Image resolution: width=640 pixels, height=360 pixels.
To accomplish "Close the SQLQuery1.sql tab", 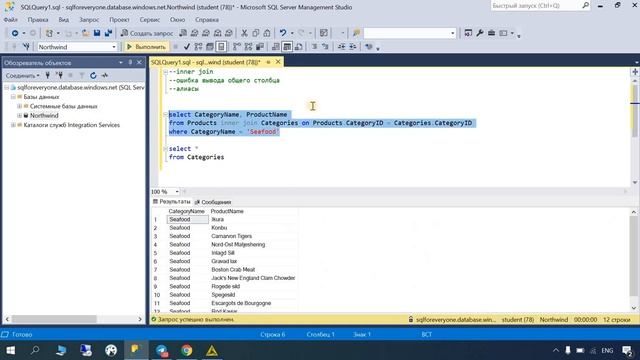I will (278, 62).
